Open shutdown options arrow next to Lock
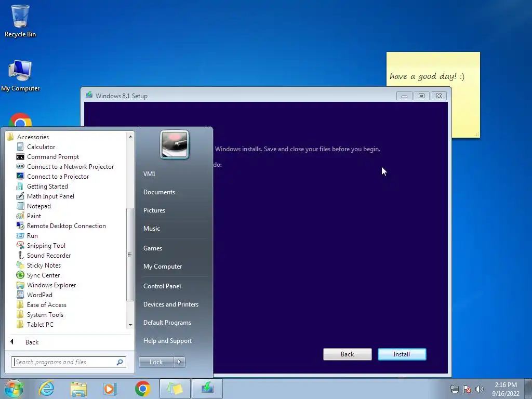Image resolution: width=532 pixels, height=399 pixels. pyautogui.click(x=179, y=362)
